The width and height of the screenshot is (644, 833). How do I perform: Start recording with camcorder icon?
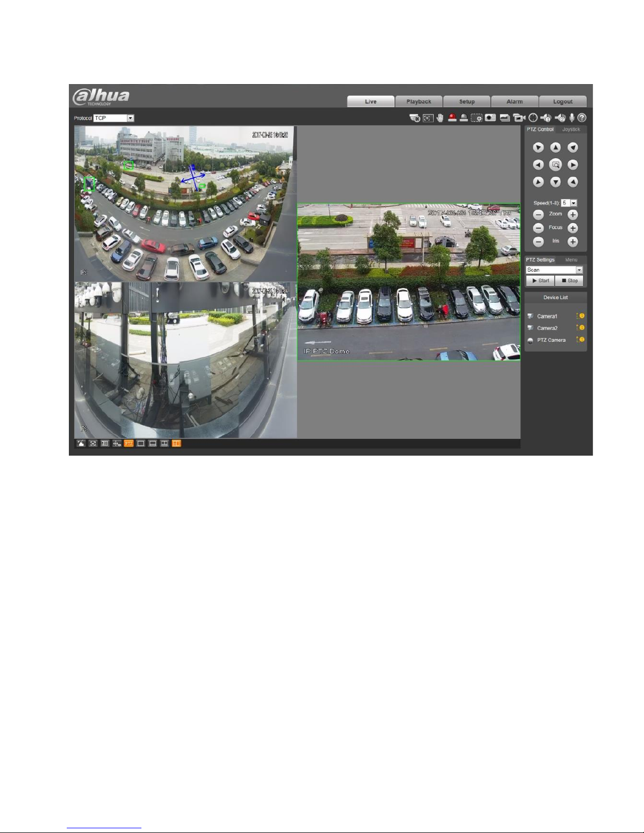coord(519,118)
